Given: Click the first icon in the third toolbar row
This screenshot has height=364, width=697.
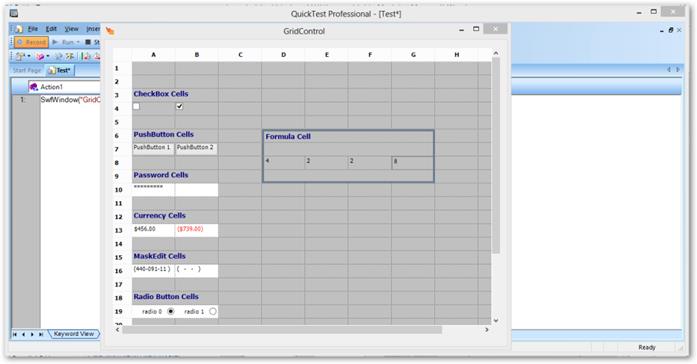Looking at the screenshot, I should coord(20,56).
